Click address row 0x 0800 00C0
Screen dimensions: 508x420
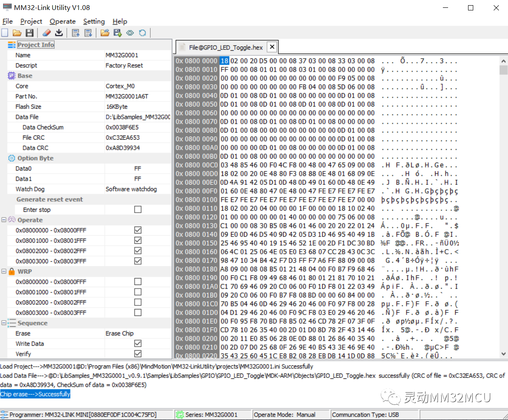click(x=196, y=165)
